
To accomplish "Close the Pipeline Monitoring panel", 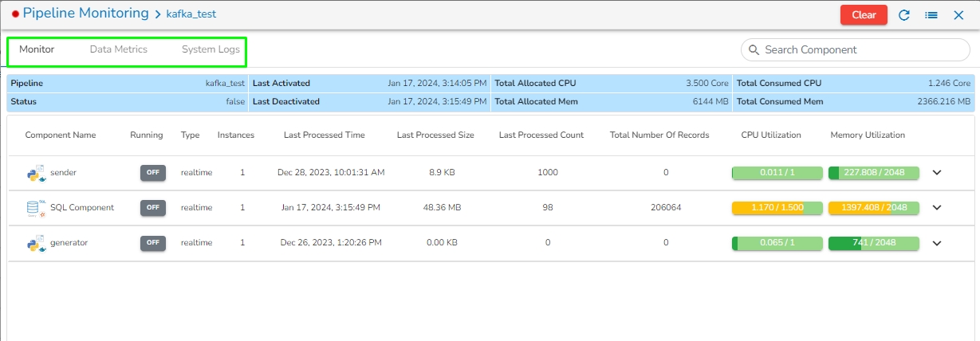I will tap(958, 15).
